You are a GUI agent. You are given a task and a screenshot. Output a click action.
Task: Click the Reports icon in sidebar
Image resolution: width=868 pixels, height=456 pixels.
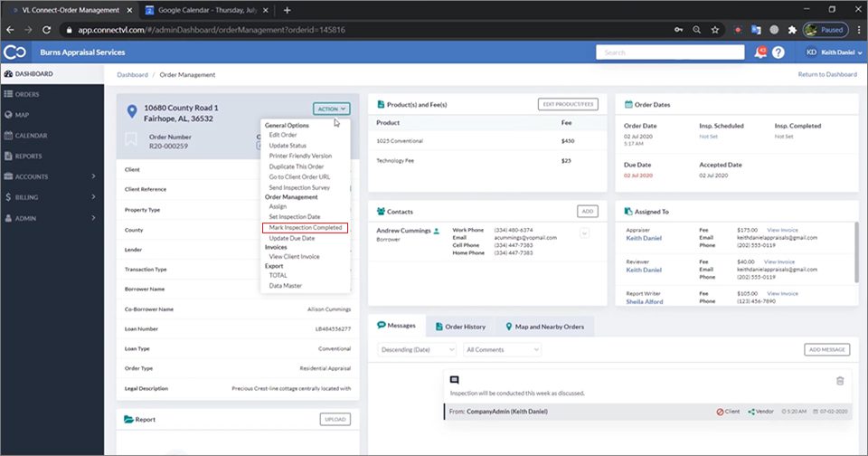coord(8,156)
